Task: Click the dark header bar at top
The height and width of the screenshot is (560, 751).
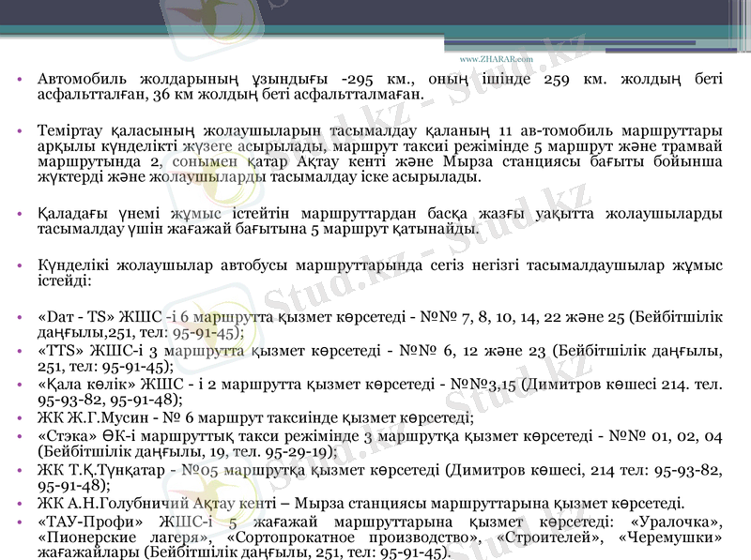Action: (x=375, y=14)
